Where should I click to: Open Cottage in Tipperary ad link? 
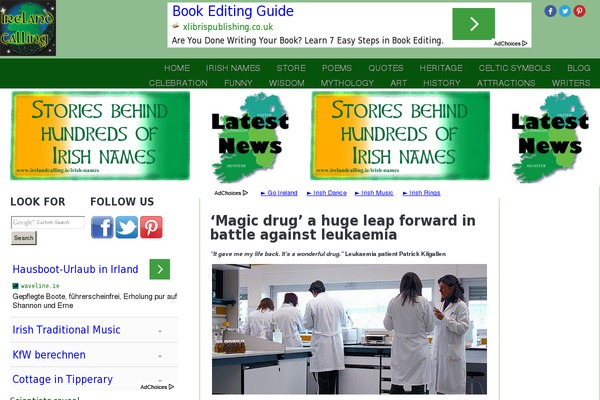pyautogui.click(x=62, y=379)
